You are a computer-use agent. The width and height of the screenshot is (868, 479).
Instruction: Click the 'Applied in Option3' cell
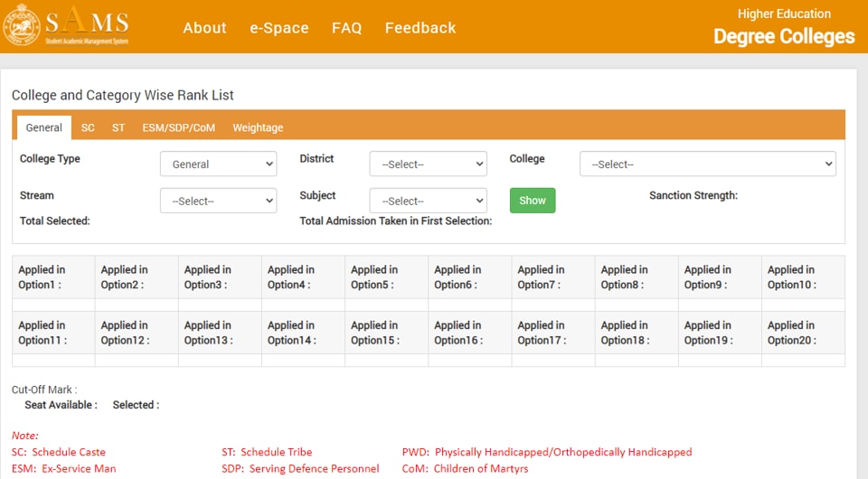click(x=220, y=277)
